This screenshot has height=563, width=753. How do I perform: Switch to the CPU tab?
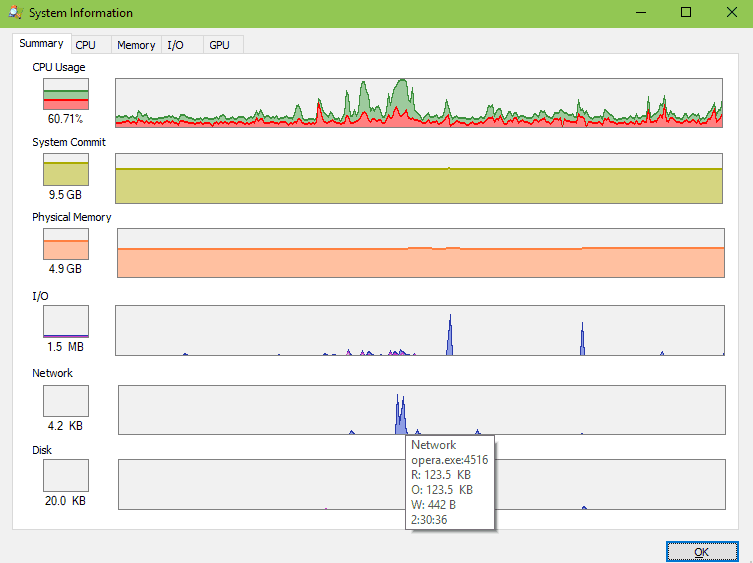(91, 45)
